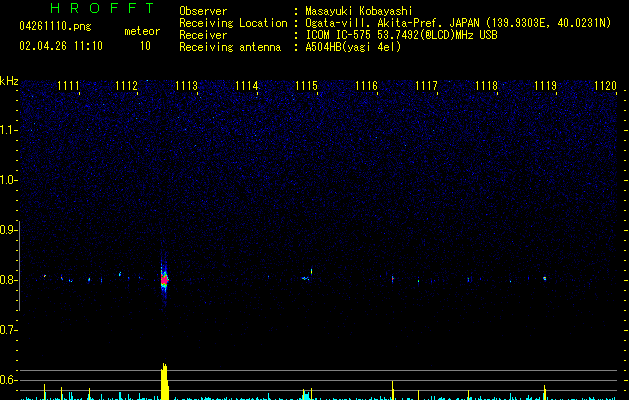The height and width of the screenshot is (400, 629).
Task: Click the meteor count value 10
Action: 145,46
